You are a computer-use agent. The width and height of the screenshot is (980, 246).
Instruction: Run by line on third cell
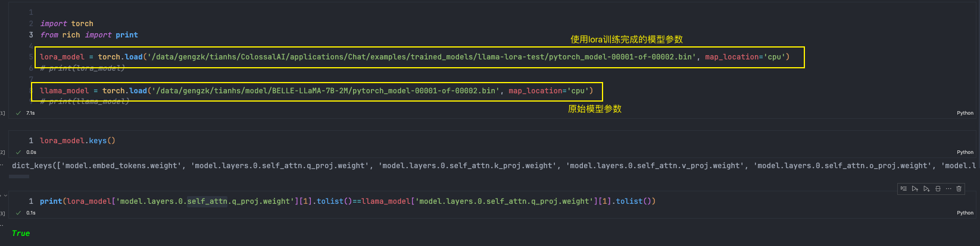click(x=904, y=188)
